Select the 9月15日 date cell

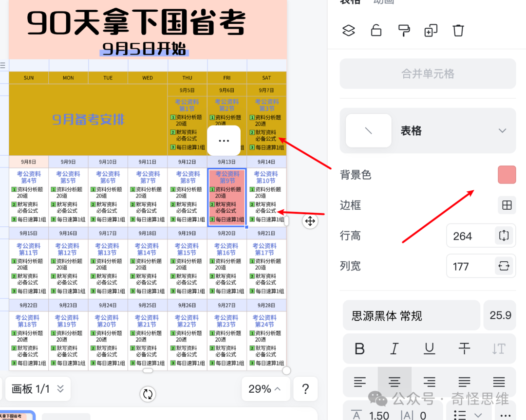point(29,233)
